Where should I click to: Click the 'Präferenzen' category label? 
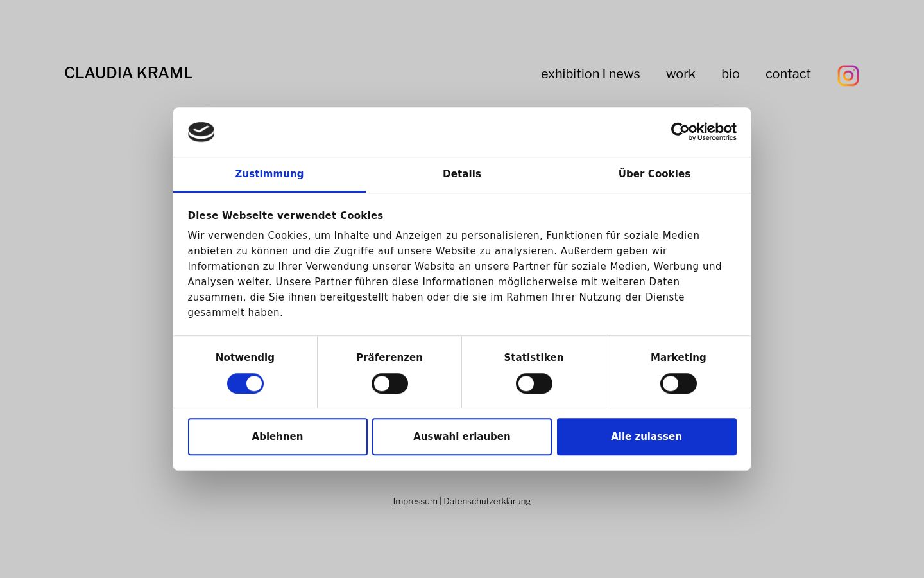point(389,358)
